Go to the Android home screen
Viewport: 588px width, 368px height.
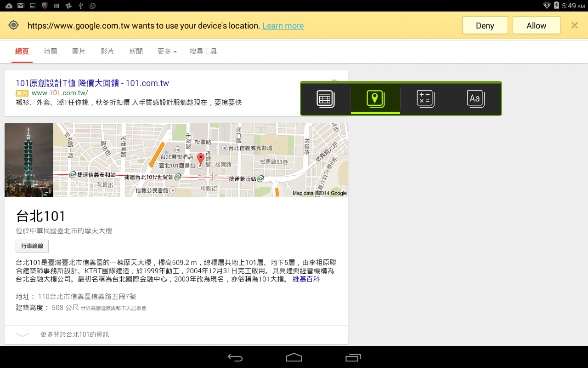pos(294,357)
